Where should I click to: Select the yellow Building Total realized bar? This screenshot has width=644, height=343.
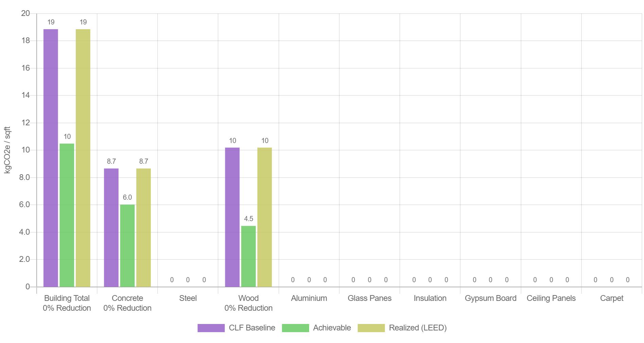[83, 158]
